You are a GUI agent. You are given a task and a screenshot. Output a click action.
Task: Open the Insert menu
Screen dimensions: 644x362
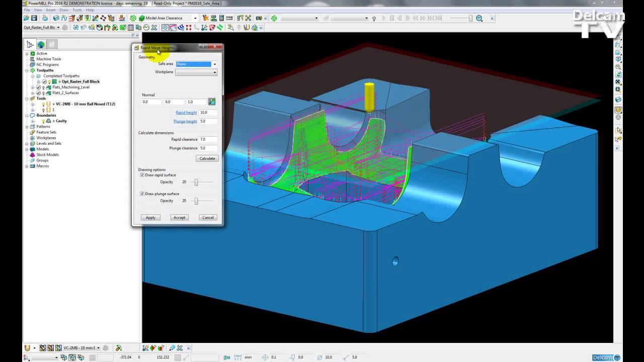(x=51, y=10)
